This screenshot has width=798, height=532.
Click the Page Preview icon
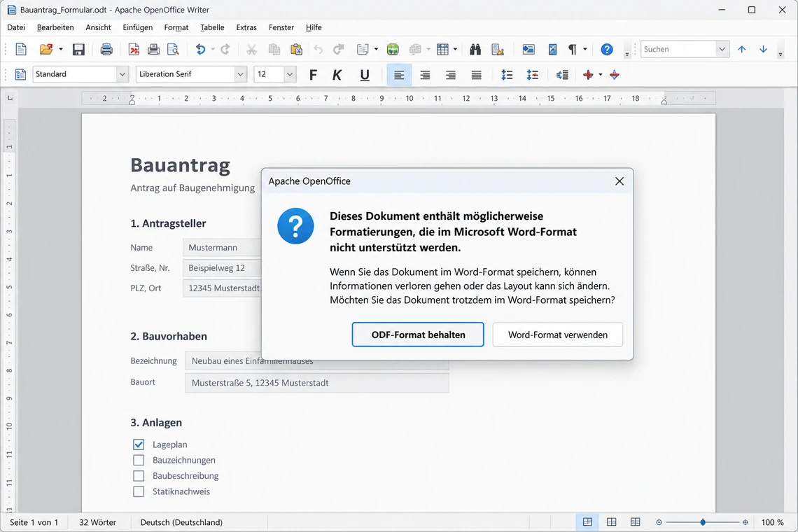(x=173, y=50)
